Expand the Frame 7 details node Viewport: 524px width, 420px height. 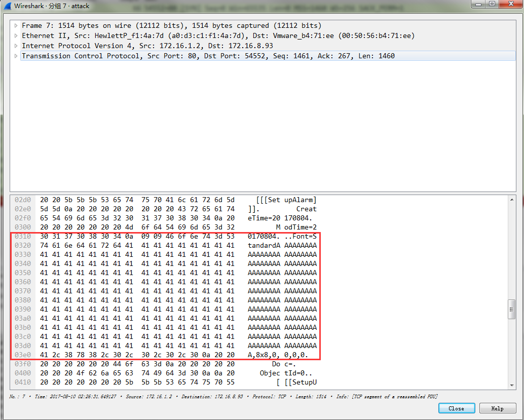coord(17,26)
